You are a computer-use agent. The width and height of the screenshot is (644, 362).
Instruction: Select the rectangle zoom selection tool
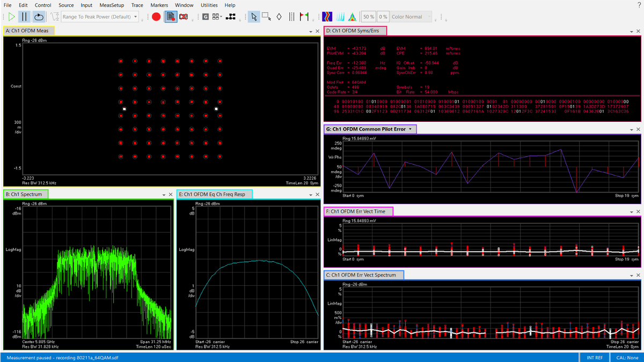point(267,17)
